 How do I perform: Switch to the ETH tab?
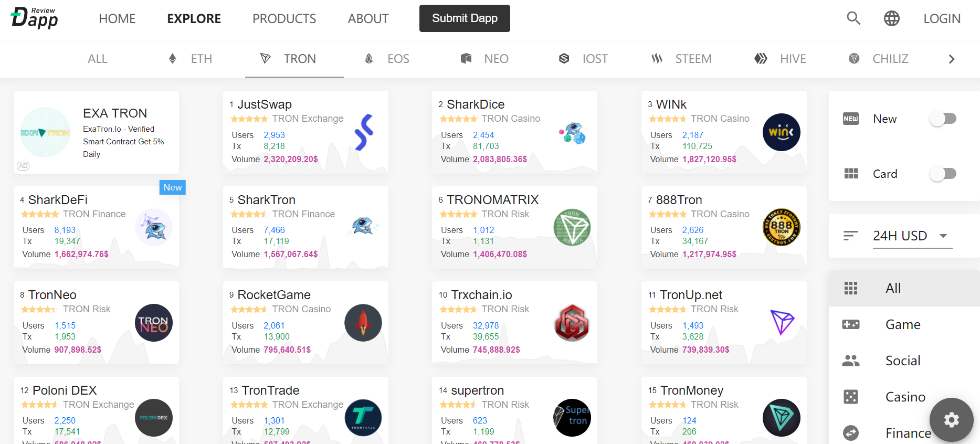coord(189,59)
